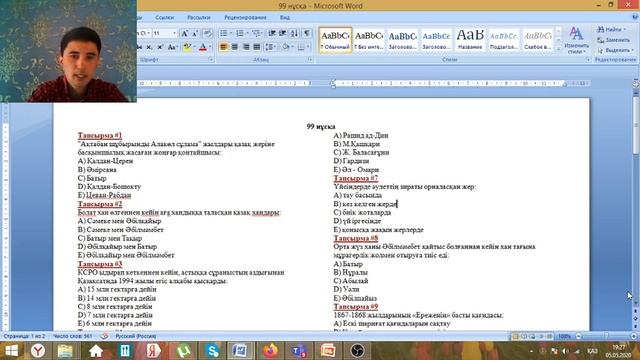Open Абзац dialog launcher
This screenshot has height=360, width=640.
(x=310, y=60)
